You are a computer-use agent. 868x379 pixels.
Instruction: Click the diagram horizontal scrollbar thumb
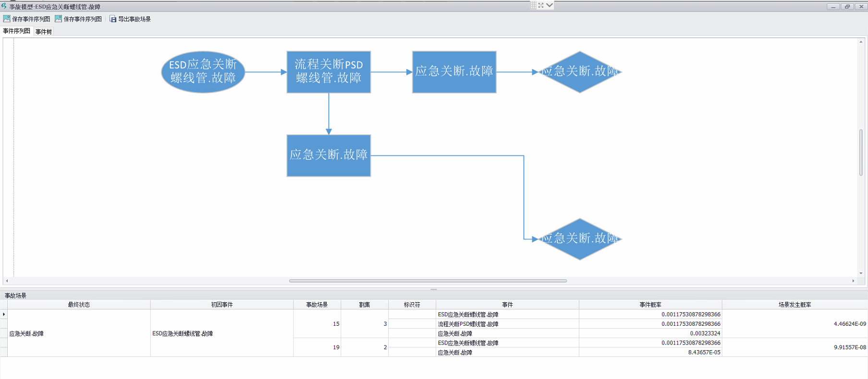[428, 281]
